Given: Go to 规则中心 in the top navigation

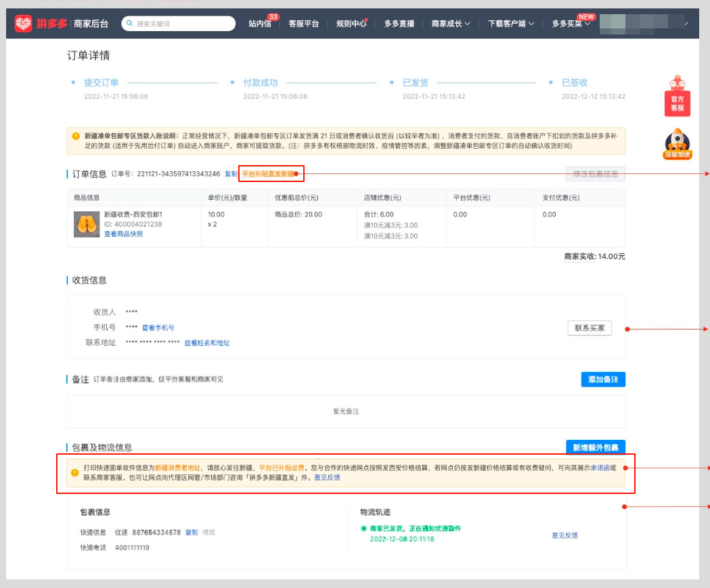Looking at the screenshot, I should click(351, 22).
